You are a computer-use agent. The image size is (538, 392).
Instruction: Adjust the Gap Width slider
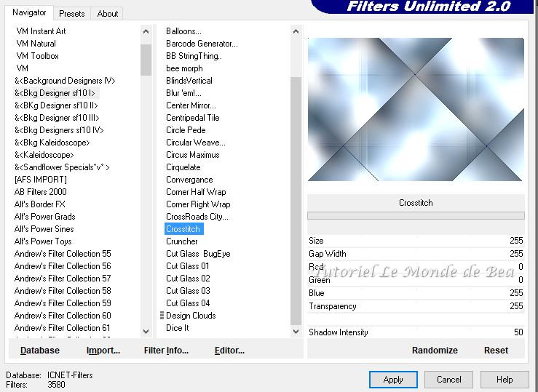tap(416, 254)
